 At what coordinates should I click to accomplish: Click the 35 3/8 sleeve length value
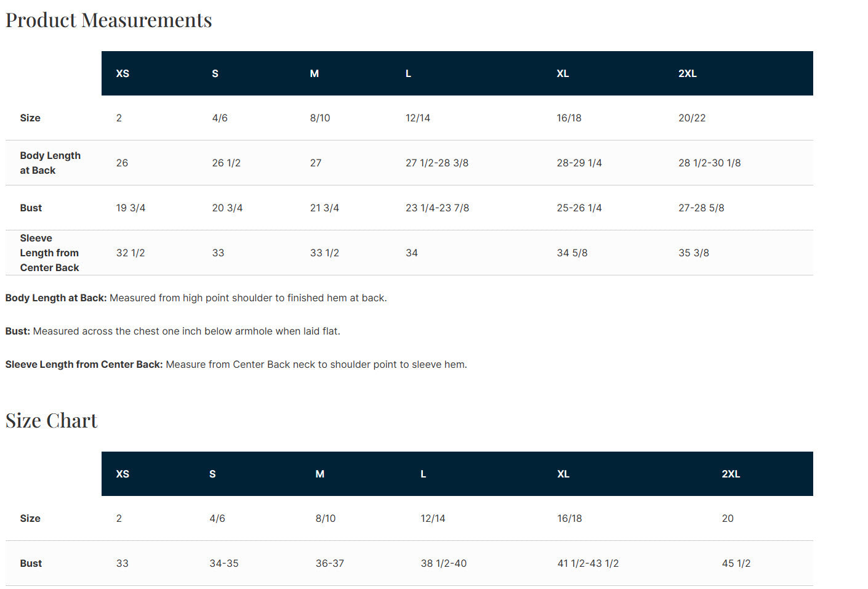693,253
